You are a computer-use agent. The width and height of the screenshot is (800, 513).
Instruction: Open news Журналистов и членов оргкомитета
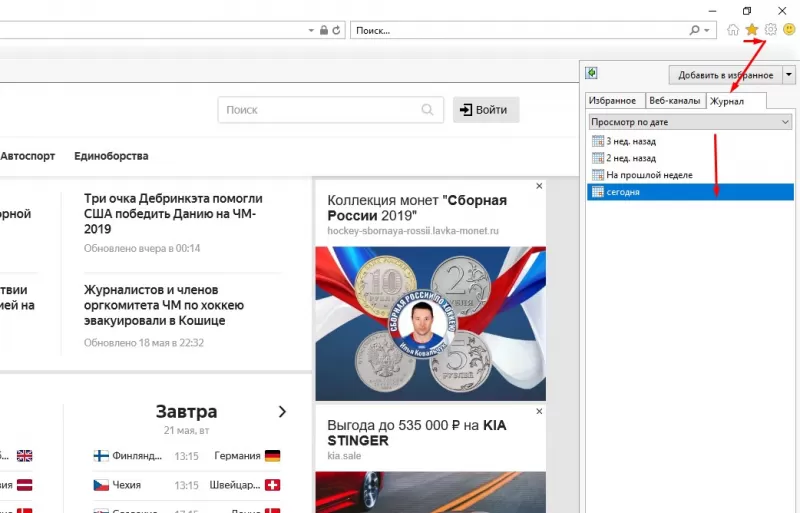point(164,305)
